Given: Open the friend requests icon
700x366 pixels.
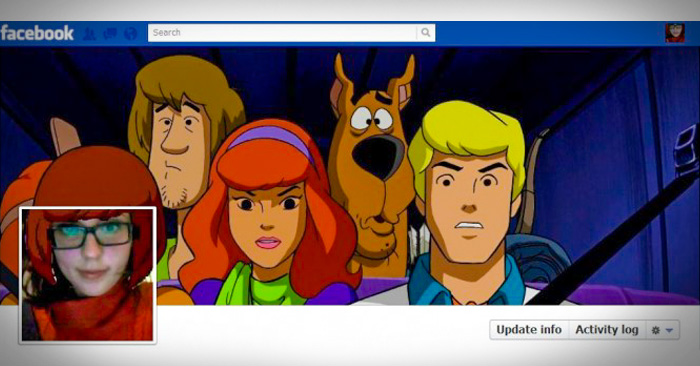Looking at the screenshot, I should click(x=89, y=33).
